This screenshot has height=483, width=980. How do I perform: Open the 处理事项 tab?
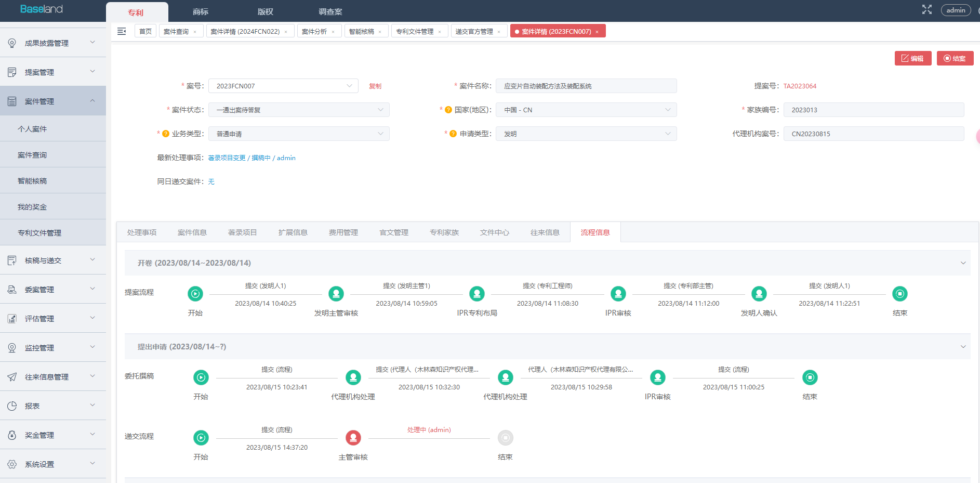tap(142, 232)
